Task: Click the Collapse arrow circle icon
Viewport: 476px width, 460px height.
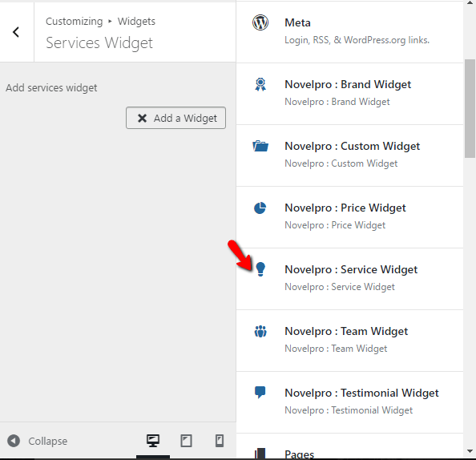Action: 14,441
